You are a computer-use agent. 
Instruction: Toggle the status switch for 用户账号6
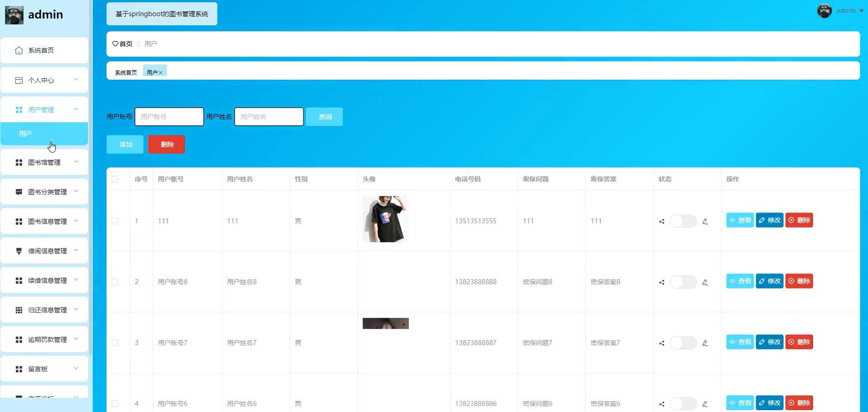(683, 403)
